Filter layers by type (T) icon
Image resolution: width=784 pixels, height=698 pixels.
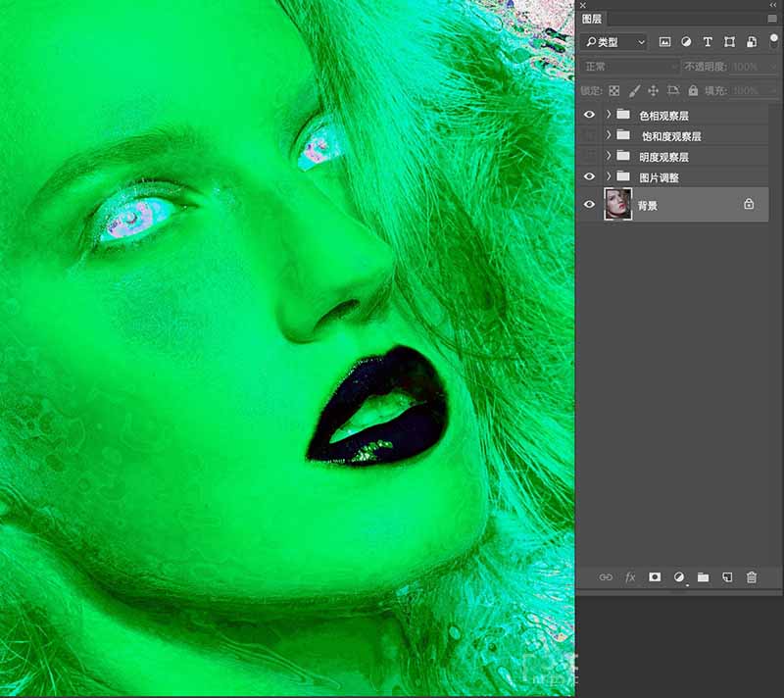pyautogui.click(x=708, y=42)
